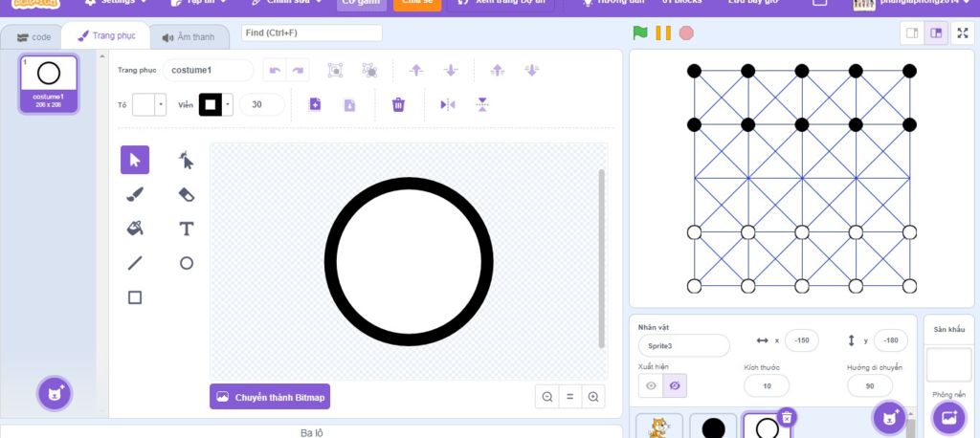Move shape backward one layer
The width and height of the screenshot is (980, 438).
451,70
